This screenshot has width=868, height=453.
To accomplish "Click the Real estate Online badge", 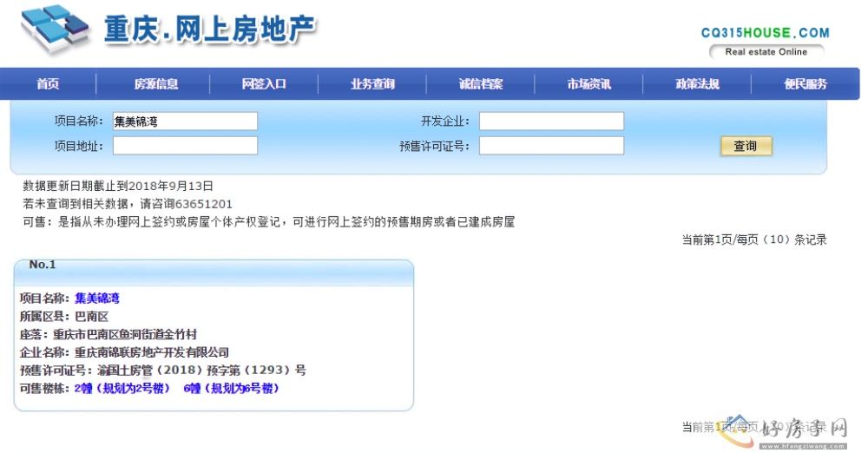I will click(766, 52).
